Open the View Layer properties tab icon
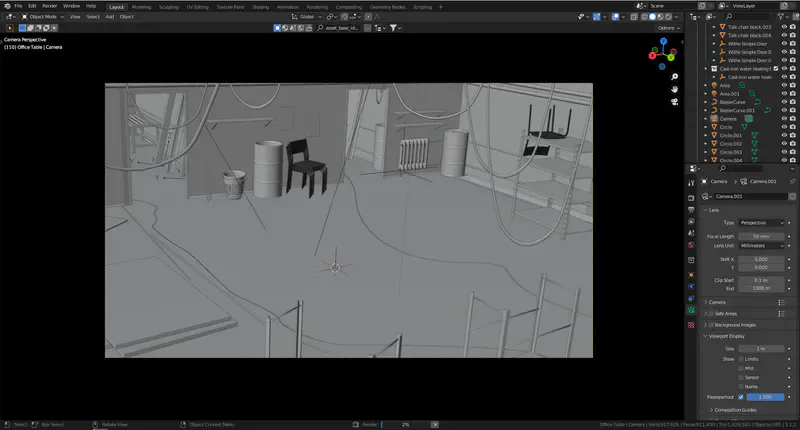This screenshot has width=800, height=430. point(691,221)
